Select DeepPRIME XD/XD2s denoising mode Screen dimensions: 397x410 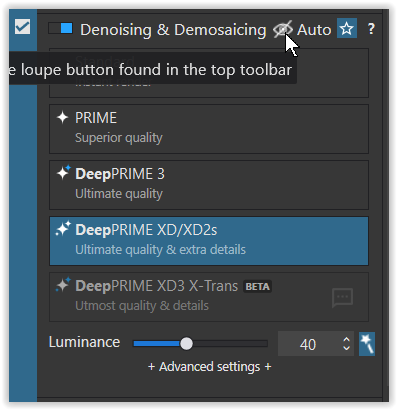click(209, 241)
